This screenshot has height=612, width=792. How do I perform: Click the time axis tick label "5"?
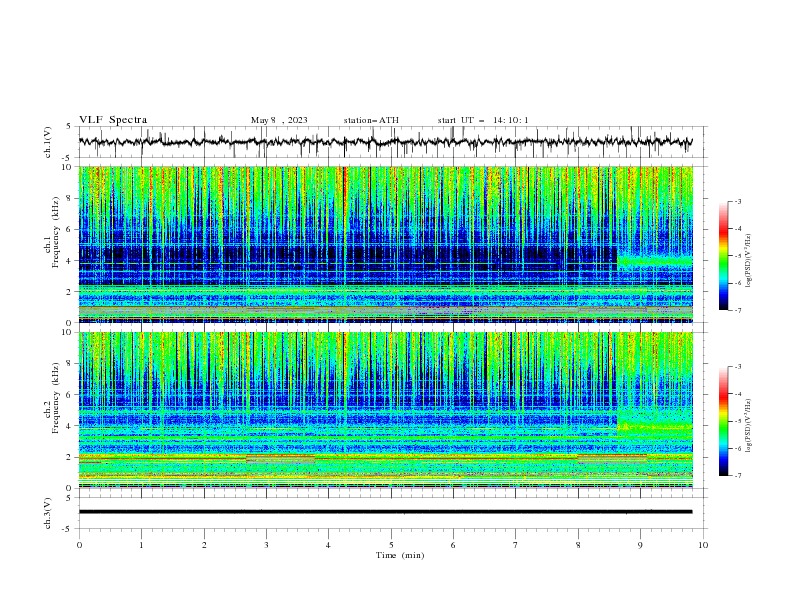pos(391,545)
